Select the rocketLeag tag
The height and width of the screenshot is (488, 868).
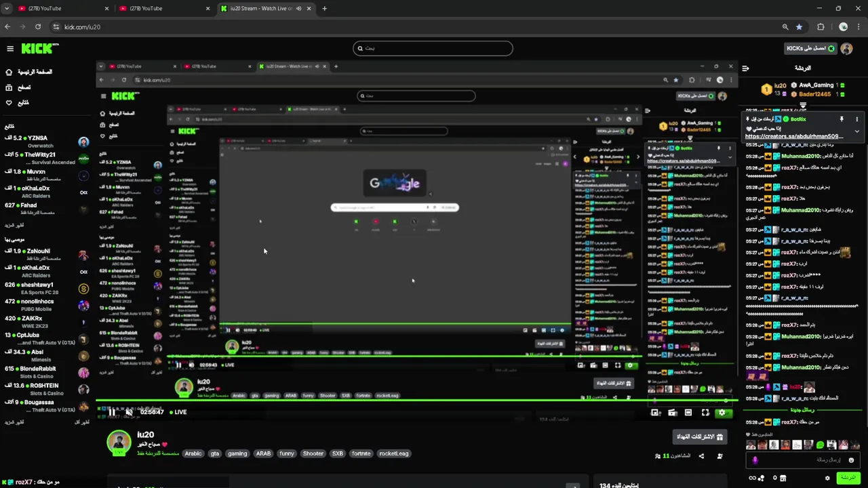[x=394, y=453]
